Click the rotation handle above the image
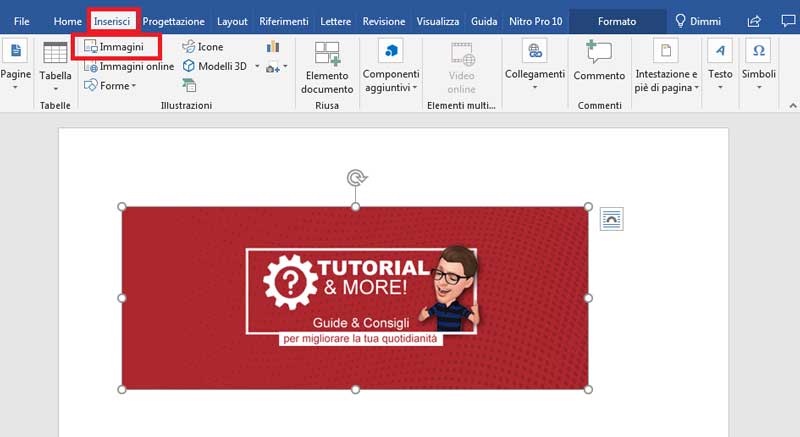Viewport: 800px width, 437px height. [x=356, y=178]
